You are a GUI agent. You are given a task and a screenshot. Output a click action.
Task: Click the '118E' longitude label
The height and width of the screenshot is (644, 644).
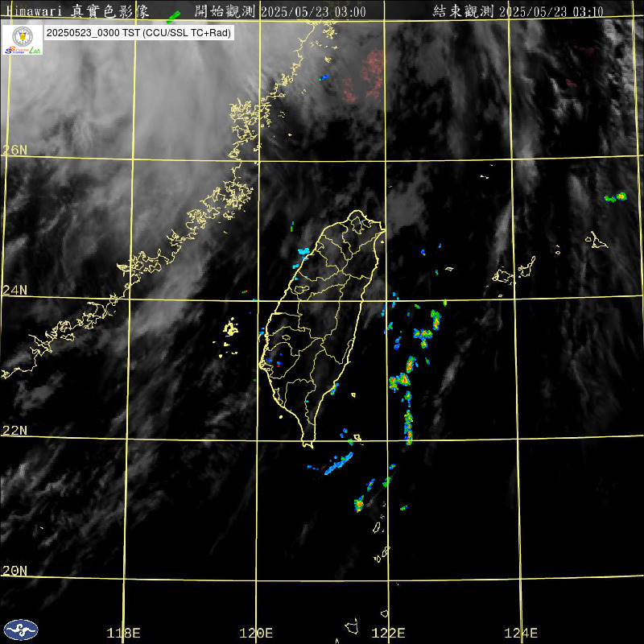pyautogui.click(x=124, y=633)
